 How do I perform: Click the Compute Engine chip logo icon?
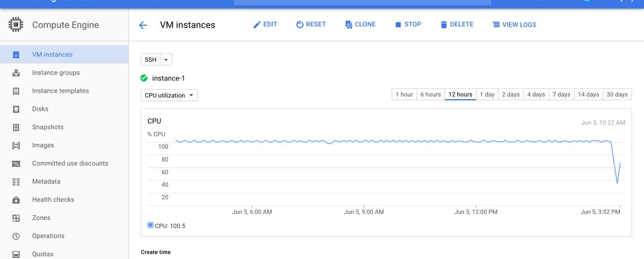pyautogui.click(x=16, y=25)
